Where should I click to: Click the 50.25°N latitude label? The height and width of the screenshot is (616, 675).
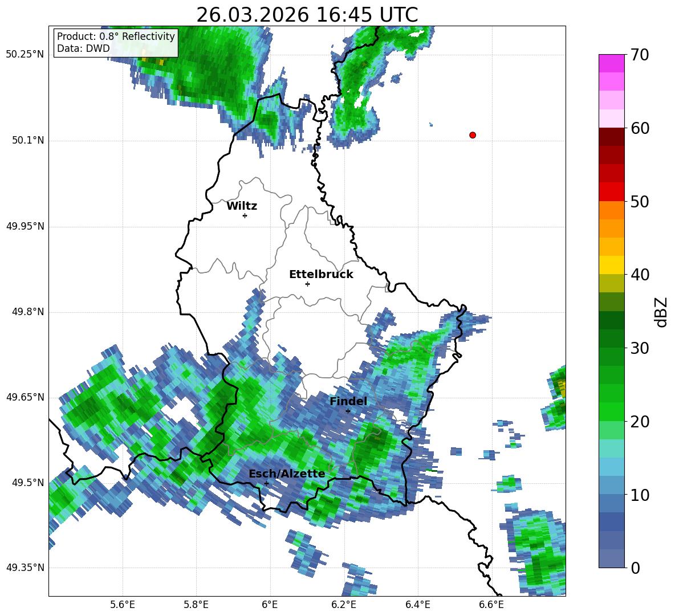[x=25, y=55]
